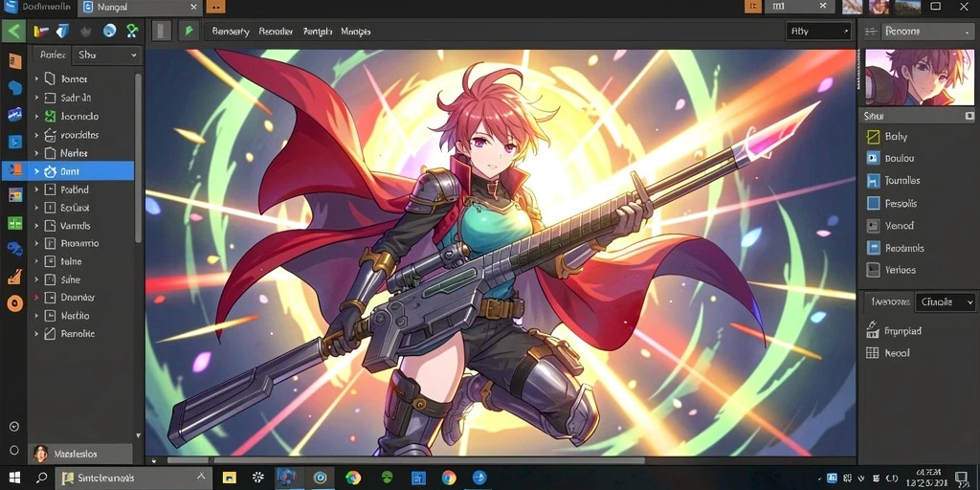Click the blue square beside Doulou
This screenshot has height=490, width=980.
click(873, 159)
